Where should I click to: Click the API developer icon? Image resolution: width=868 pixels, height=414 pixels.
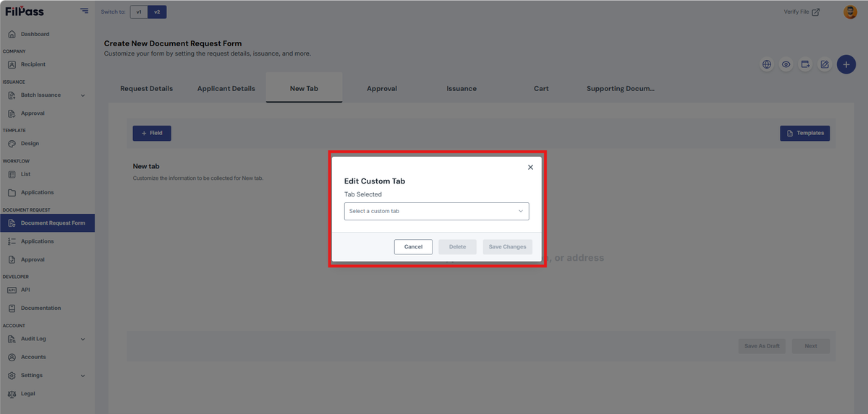[x=12, y=290]
